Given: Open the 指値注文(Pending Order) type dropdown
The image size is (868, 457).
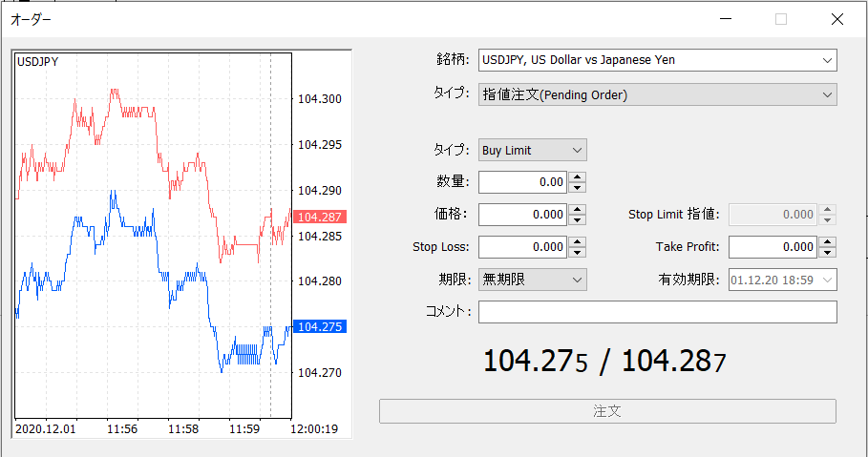Looking at the screenshot, I should (657, 94).
